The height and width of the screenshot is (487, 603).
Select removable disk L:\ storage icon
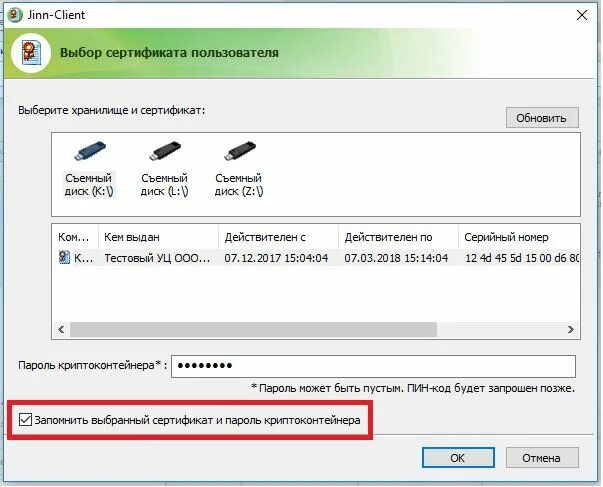coord(165,151)
